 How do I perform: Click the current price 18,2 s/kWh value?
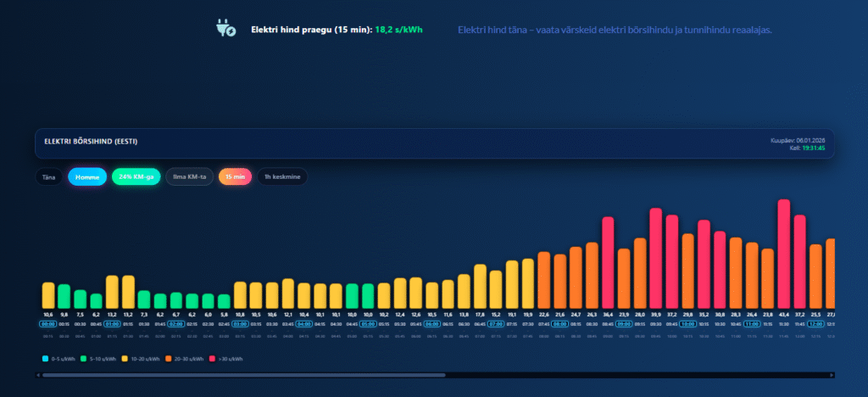pos(398,30)
